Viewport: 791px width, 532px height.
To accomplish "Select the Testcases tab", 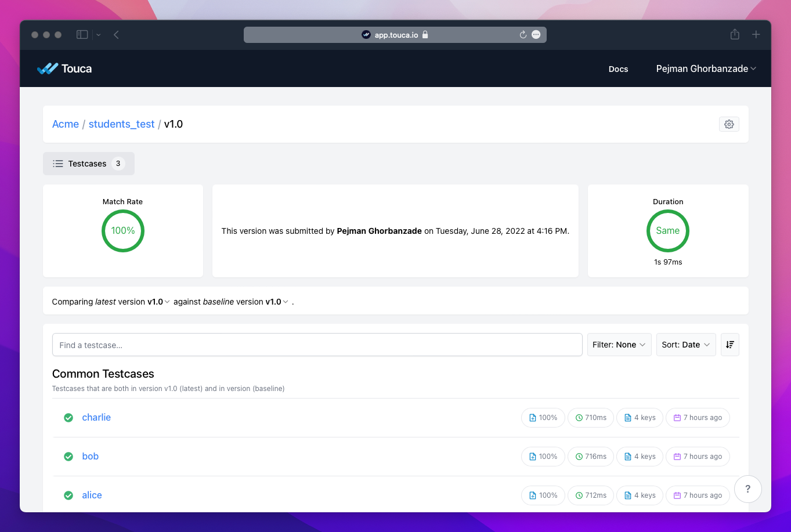I will coord(88,164).
